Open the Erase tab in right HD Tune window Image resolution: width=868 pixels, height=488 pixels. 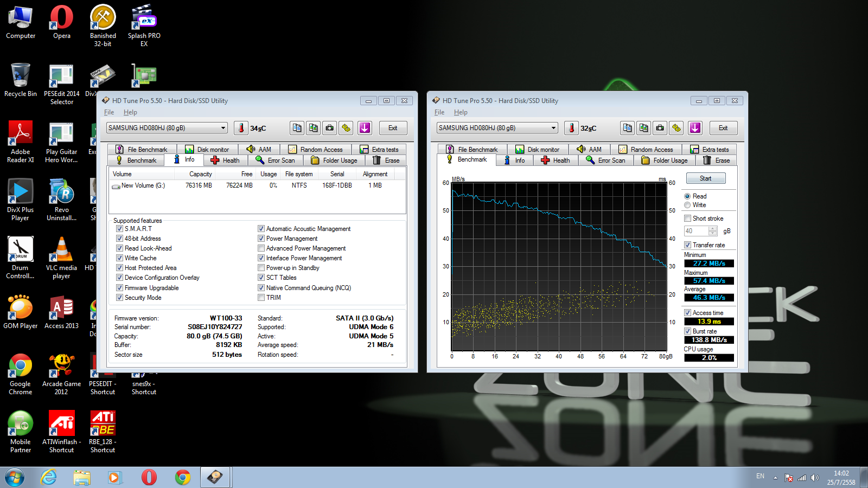(x=716, y=160)
